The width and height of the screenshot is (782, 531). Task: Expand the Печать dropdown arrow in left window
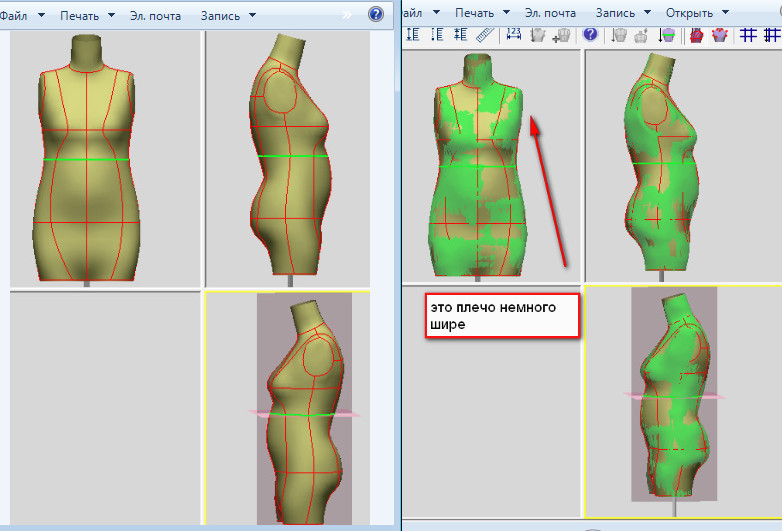click(x=111, y=15)
